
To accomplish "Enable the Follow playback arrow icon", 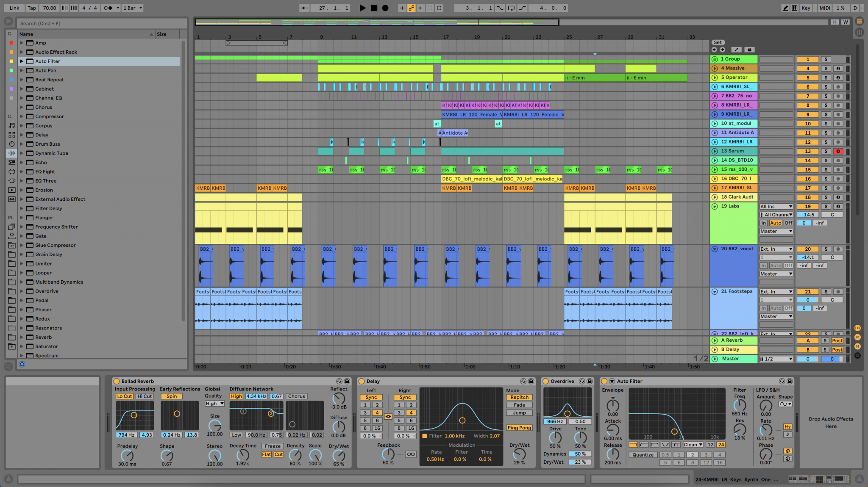I will point(304,8).
